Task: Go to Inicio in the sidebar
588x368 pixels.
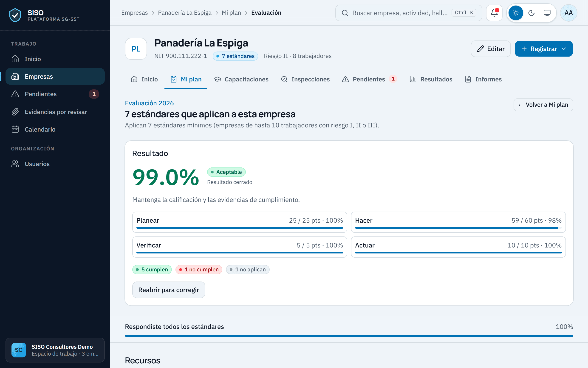Action: (55, 59)
